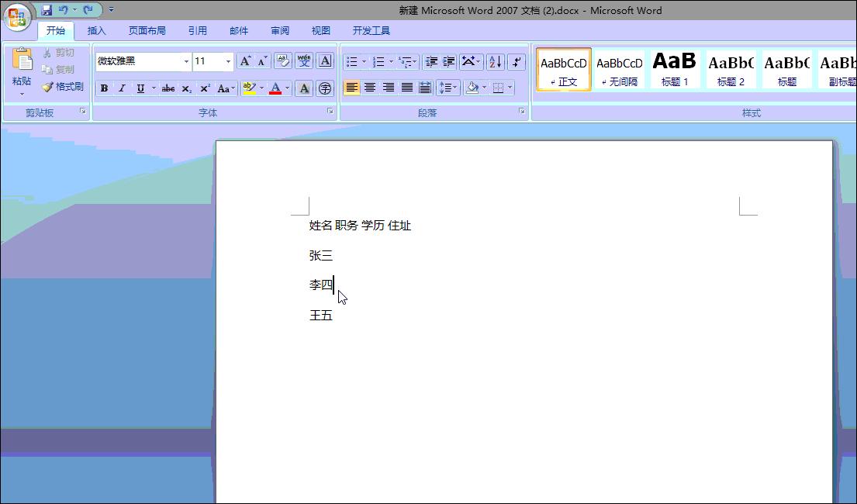Click the Grow Font icon
857x504 pixels.
click(244, 61)
